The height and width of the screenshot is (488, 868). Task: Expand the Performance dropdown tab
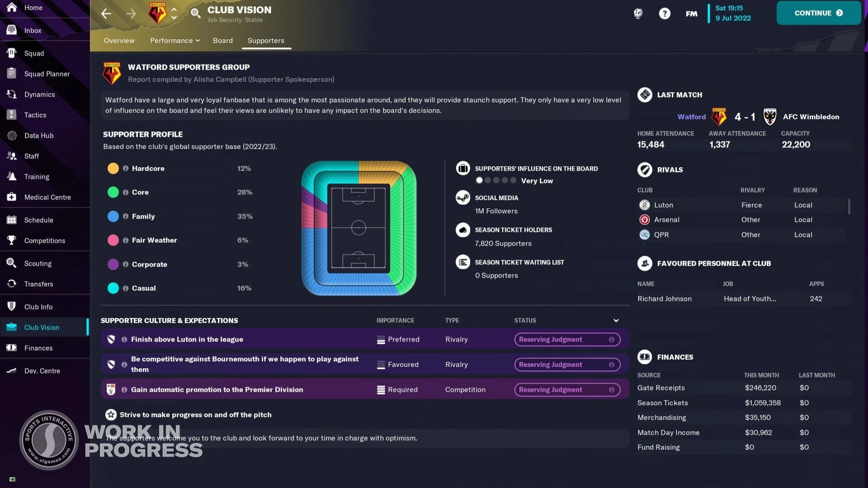(174, 41)
